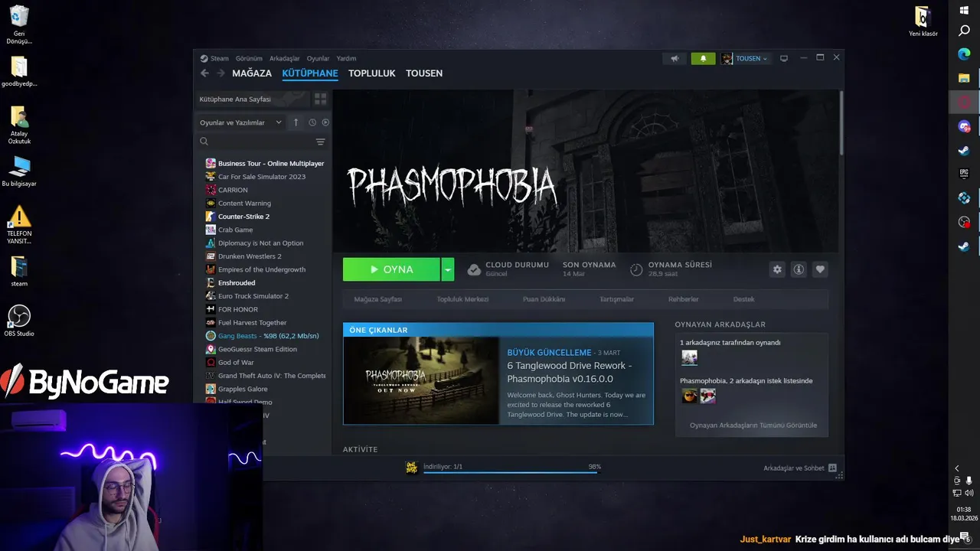Go to the MAĞAZA tab
This screenshot has height=551, width=980.
[x=252, y=73]
